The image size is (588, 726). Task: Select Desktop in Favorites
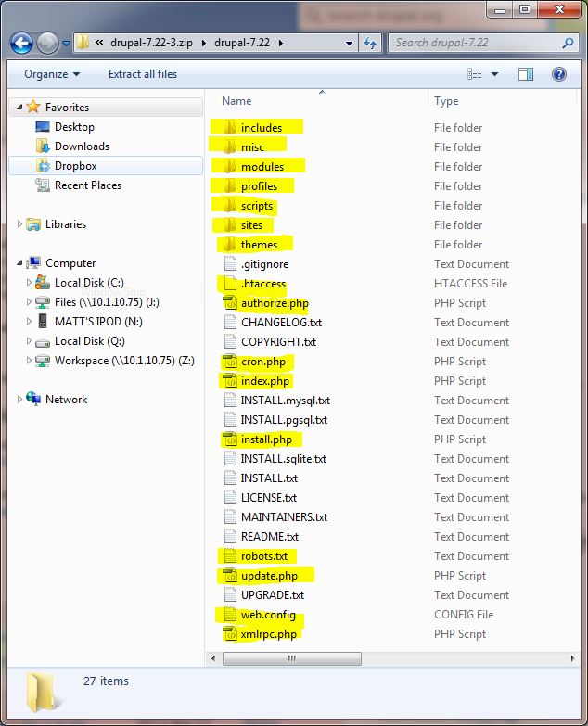pyautogui.click(x=74, y=127)
